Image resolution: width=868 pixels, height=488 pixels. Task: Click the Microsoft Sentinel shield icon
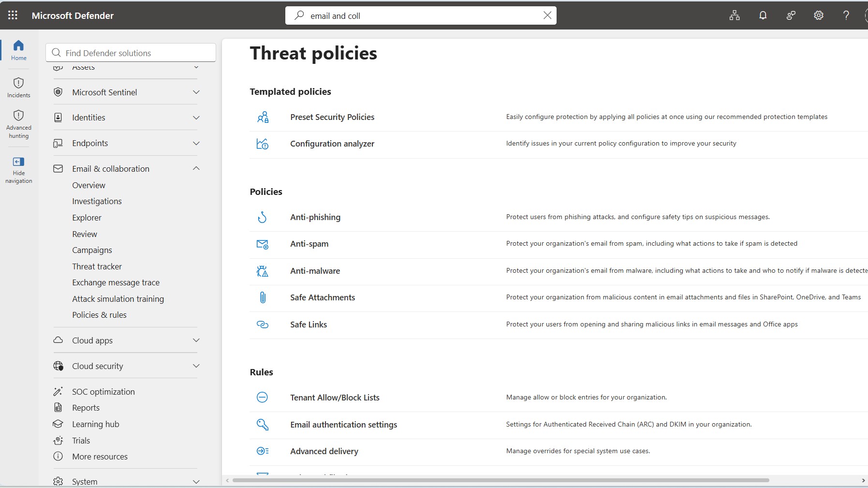(58, 92)
